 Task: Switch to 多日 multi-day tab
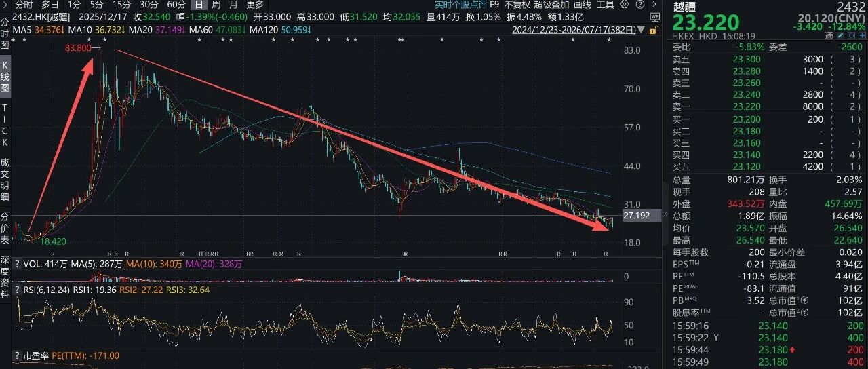[x=50, y=4]
